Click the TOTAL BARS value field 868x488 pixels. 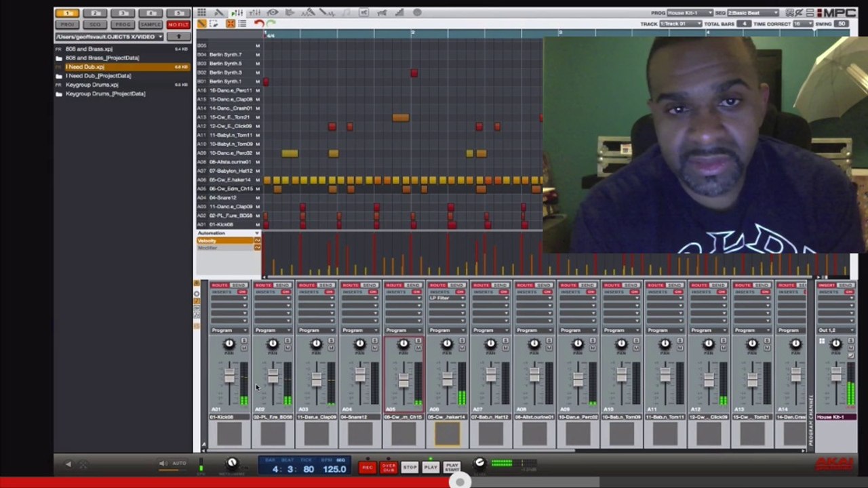coord(744,24)
